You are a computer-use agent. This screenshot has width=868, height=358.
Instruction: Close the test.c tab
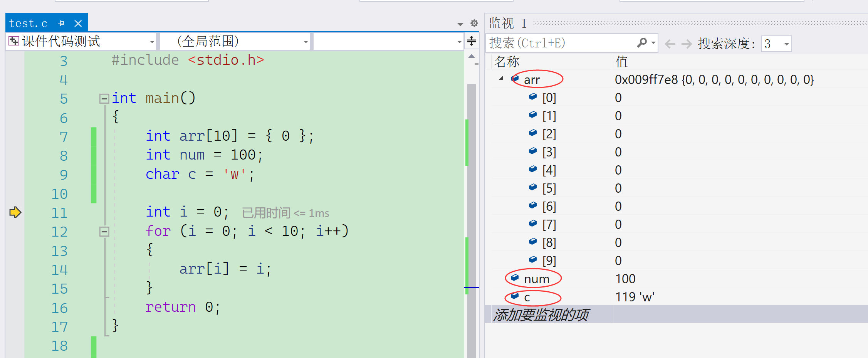click(x=78, y=24)
